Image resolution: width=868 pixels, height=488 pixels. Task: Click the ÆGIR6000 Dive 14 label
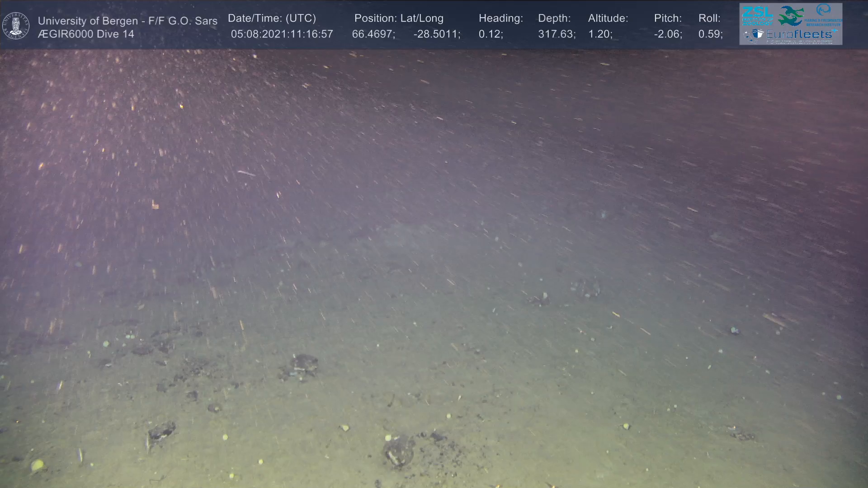pyautogui.click(x=86, y=34)
